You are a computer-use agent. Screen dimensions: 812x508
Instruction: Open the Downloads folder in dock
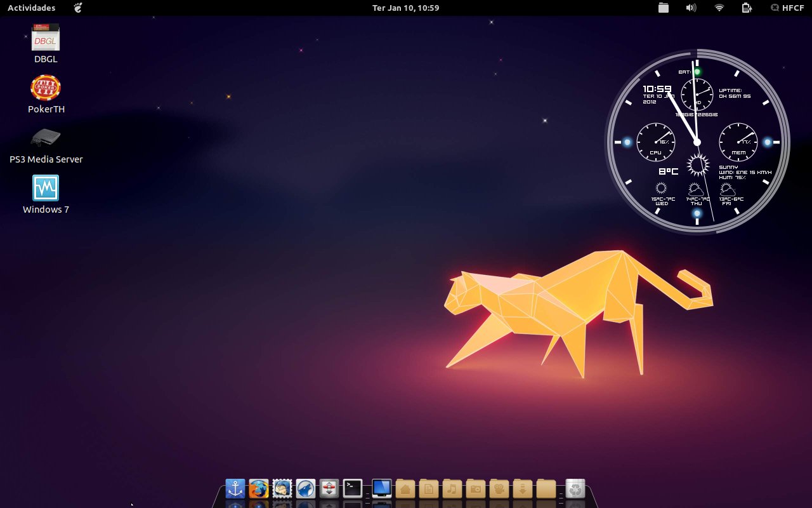(523, 488)
